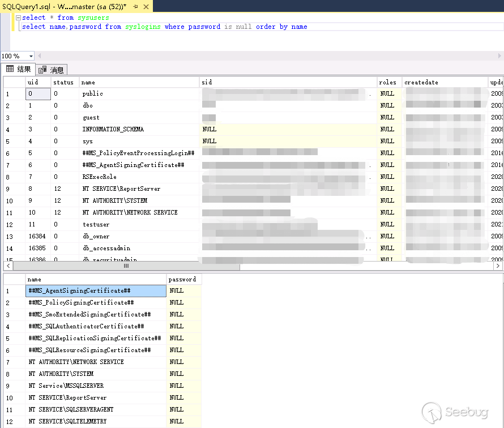
Task: Switch to the 消息 messages tab
Action: point(52,70)
